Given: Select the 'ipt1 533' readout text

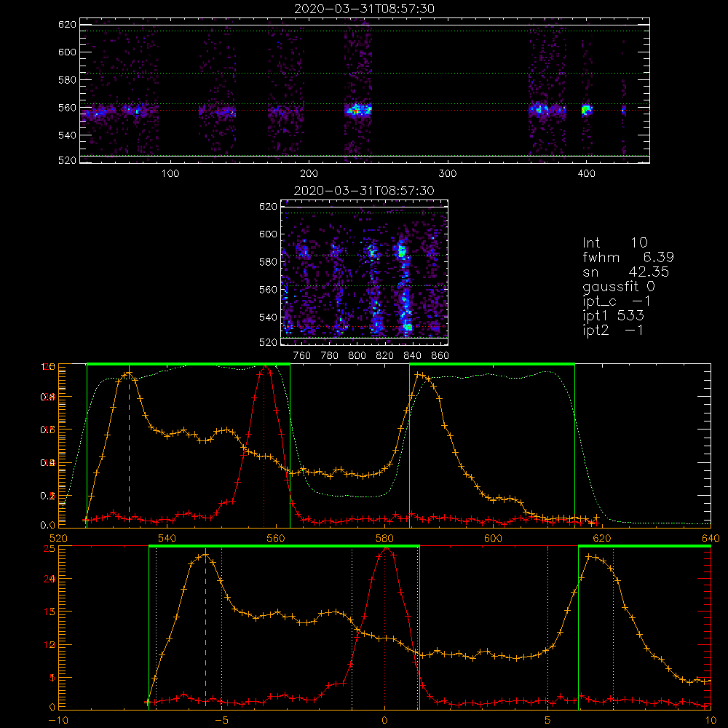Looking at the screenshot, I should pos(613,316).
